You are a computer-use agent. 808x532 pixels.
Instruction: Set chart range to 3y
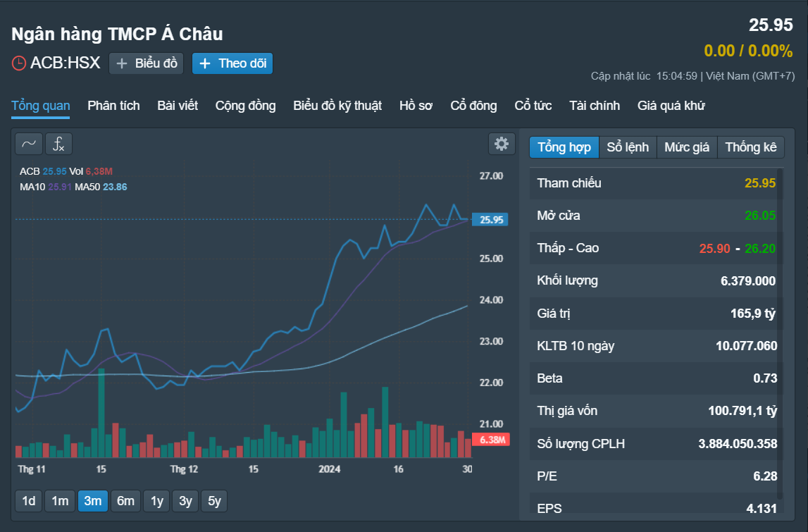click(x=185, y=501)
